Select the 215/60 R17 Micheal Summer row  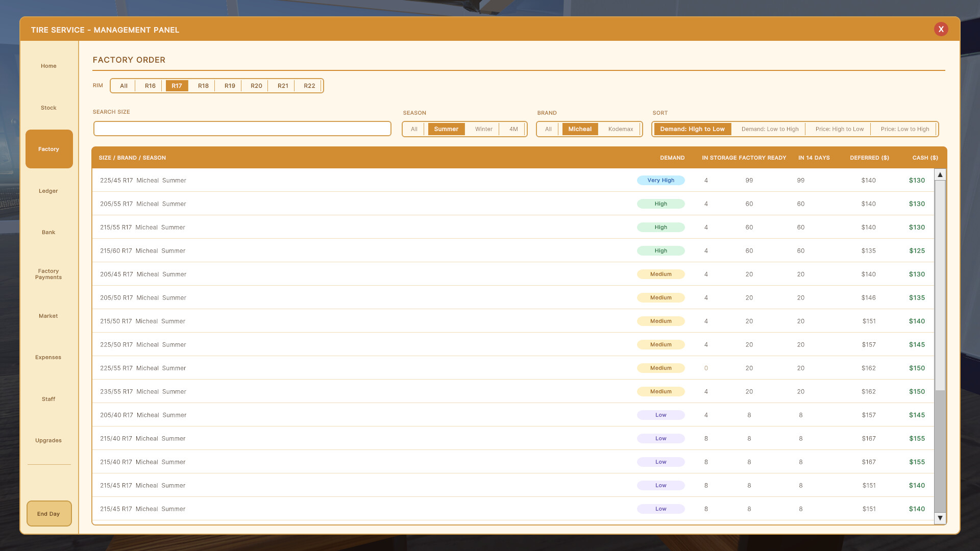(513, 251)
